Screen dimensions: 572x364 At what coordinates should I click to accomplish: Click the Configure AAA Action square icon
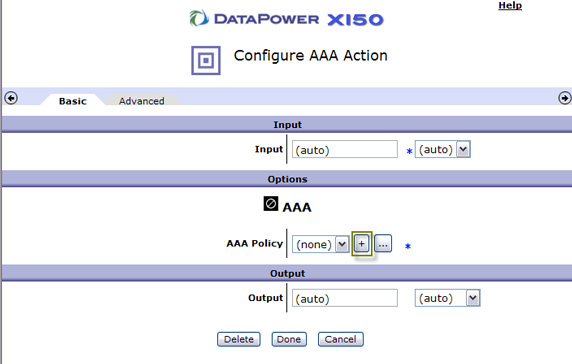206,60
